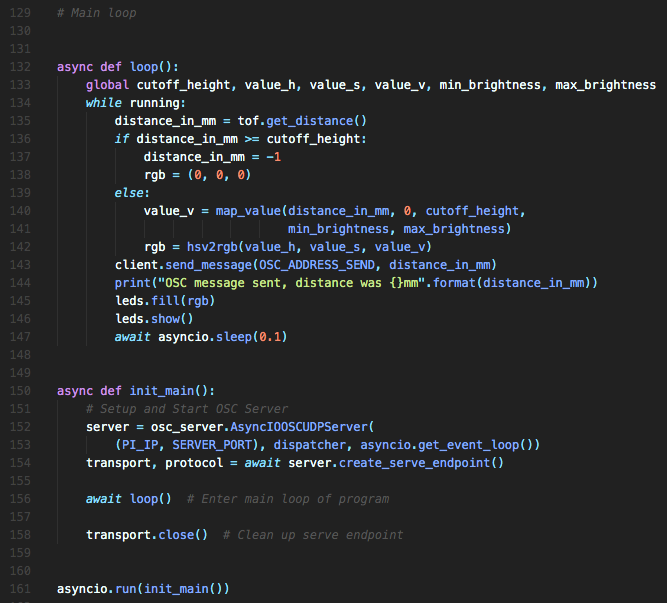
Task: Click the '# Setup and Start OSC Server' comment
Action: (x=187, y=409)
